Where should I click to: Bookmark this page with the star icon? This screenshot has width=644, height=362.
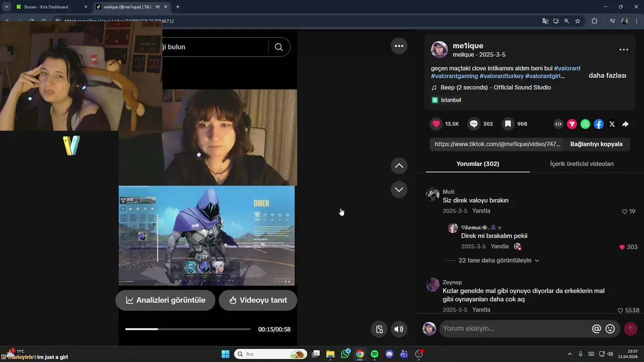[x=578, y=21]
